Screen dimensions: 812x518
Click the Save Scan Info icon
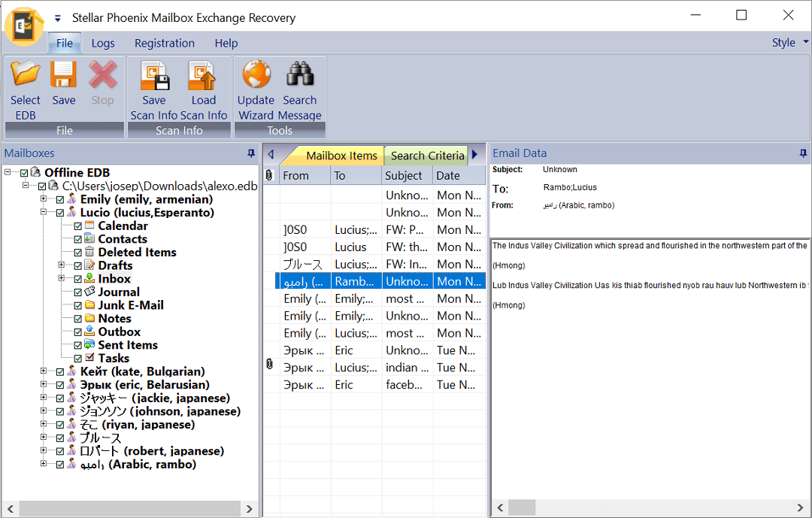(155, 75)
